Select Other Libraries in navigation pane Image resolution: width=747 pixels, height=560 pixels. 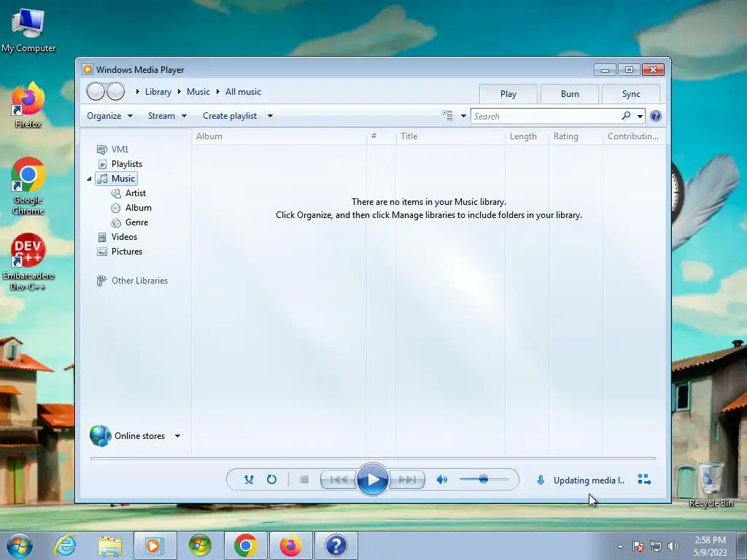(132, 281)
